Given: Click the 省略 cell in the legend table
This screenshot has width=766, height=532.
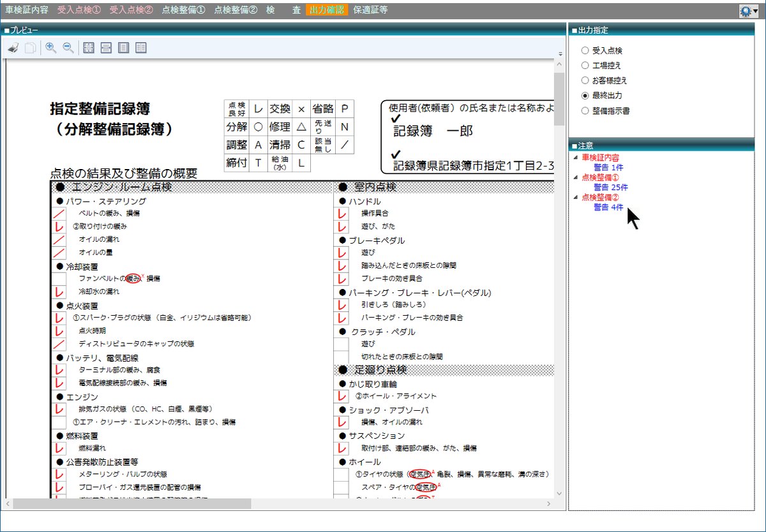Looking at the screenshot, I should coord(323,109).
